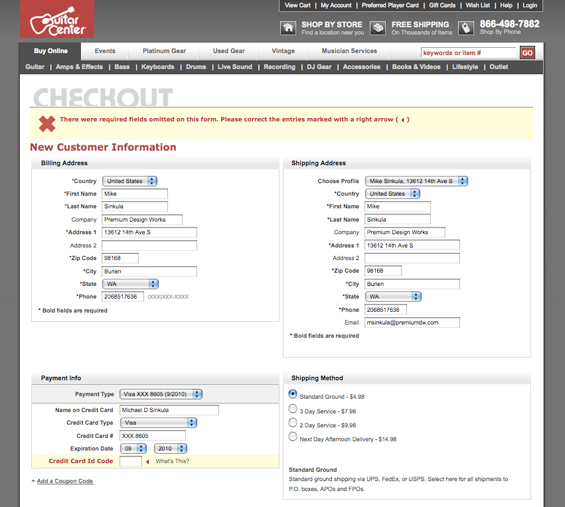565x507 pixels.
Task: Open the Add a Coupon Code link
Action: pyautogui.click(x=65, y=481)
